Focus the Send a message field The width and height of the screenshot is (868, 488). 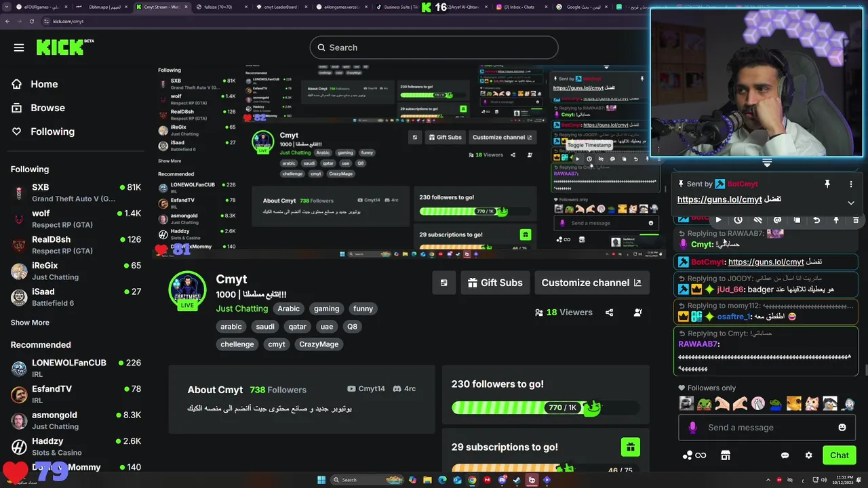point(766,428)
